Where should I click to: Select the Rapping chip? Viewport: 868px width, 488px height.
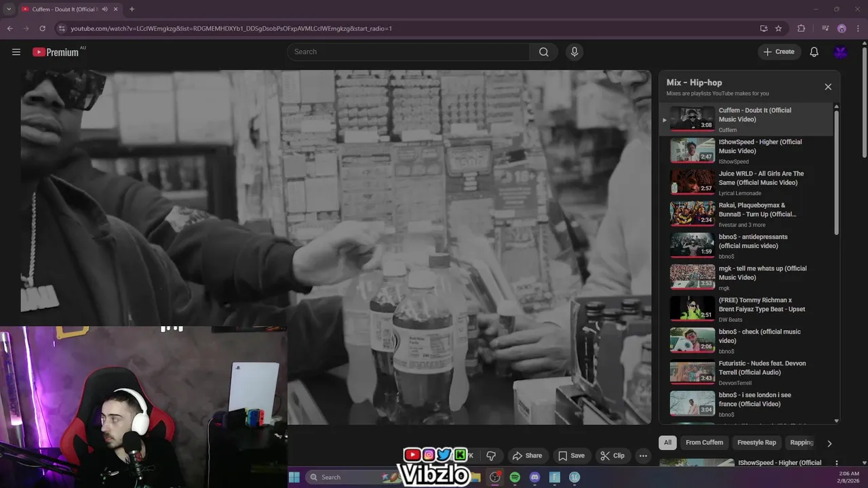point(802,443)
